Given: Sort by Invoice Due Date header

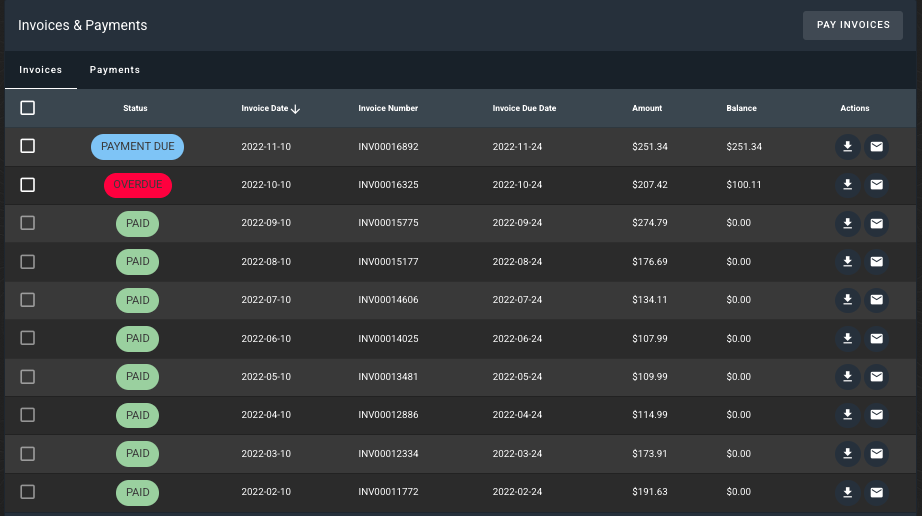Looking at the screenshot, I should [524, 108].
